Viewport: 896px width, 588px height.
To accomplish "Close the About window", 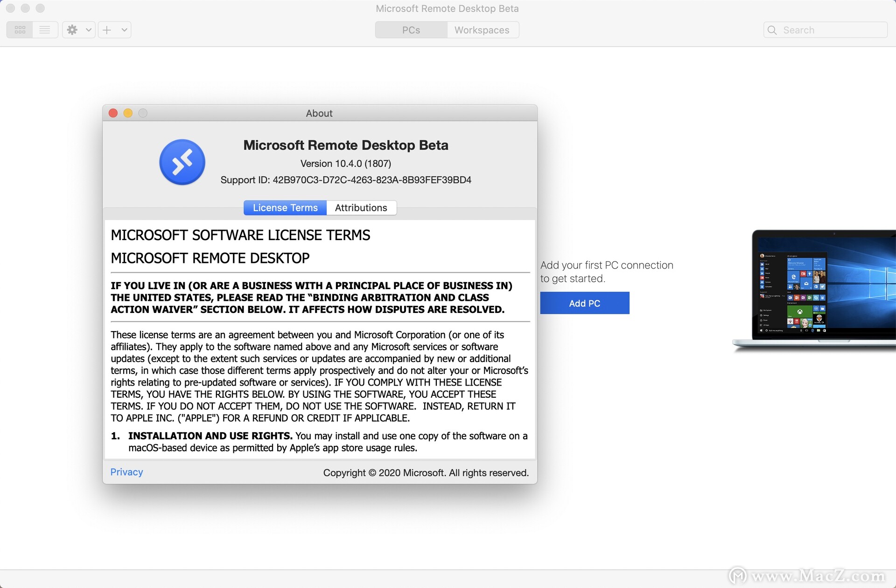I will [x=113, y=113].
